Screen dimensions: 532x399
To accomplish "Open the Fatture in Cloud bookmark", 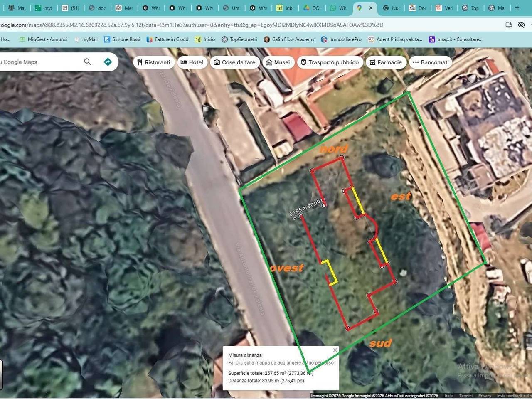I will pos(167,39).
